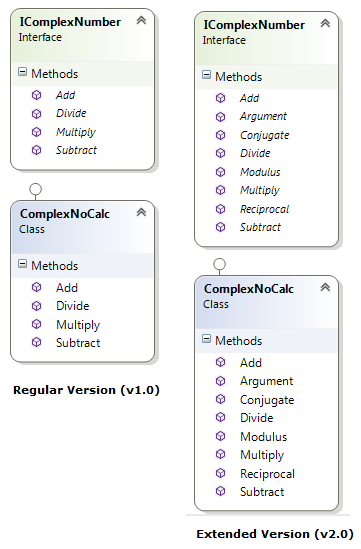The width and height of the screenshot is (361, 549).
Task: Select the v2.0 IComplexNumber interface title
Action: [x=254, y=25]
